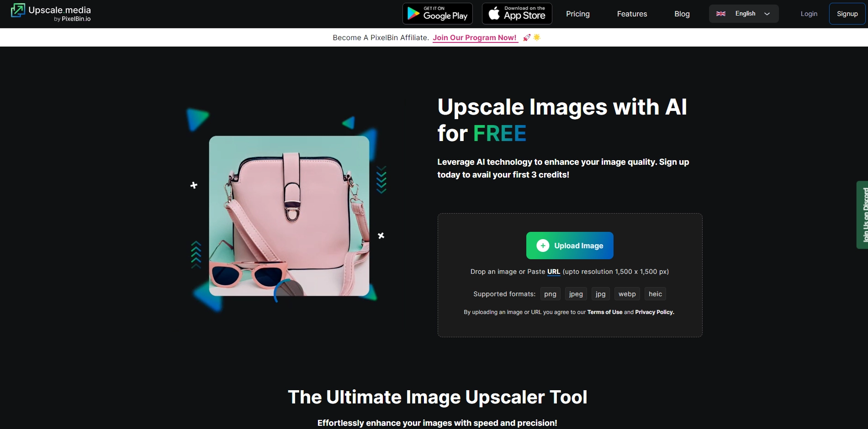Click the Upload Image button

570,246
